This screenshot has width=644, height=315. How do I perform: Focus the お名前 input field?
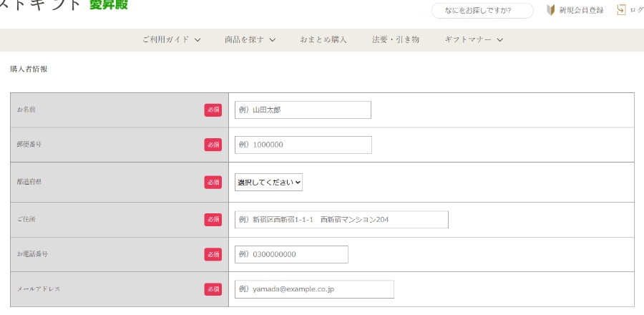click(x=303, y=110)
